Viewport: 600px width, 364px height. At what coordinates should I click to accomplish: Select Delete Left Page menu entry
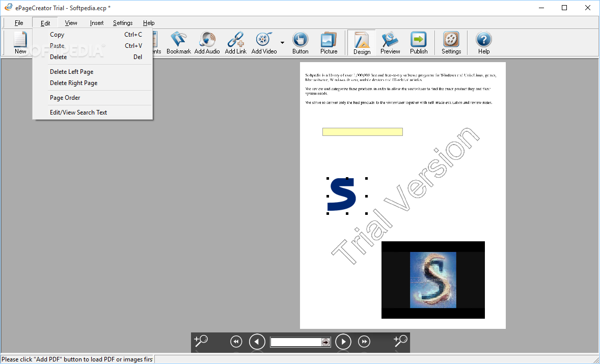[x=93, y=71]
